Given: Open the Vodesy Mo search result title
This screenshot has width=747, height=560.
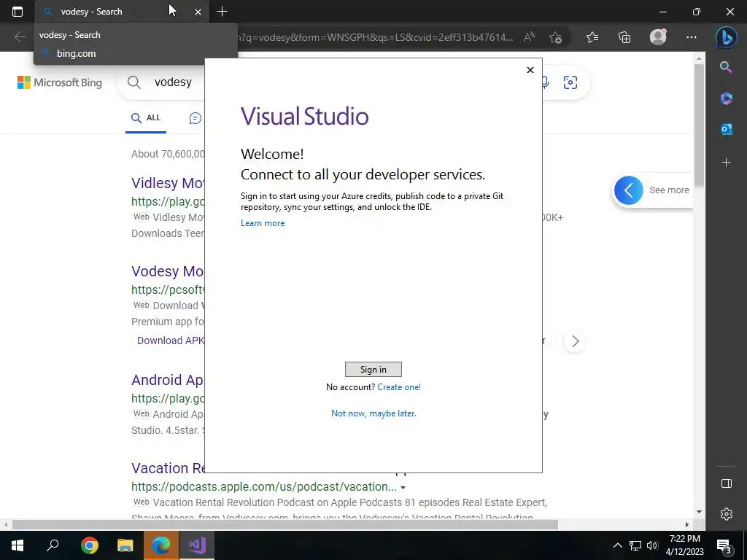Looking at the screenshot, I should point(168,271).
